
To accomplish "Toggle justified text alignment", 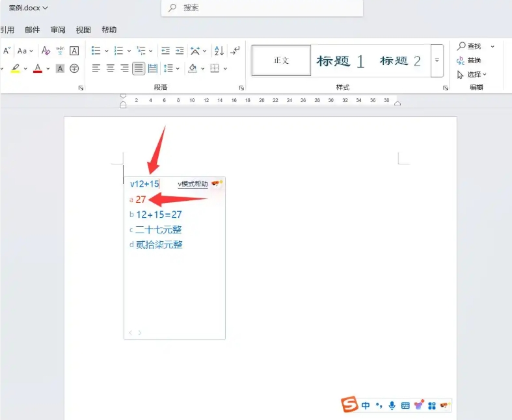I will tap(139, 68).
